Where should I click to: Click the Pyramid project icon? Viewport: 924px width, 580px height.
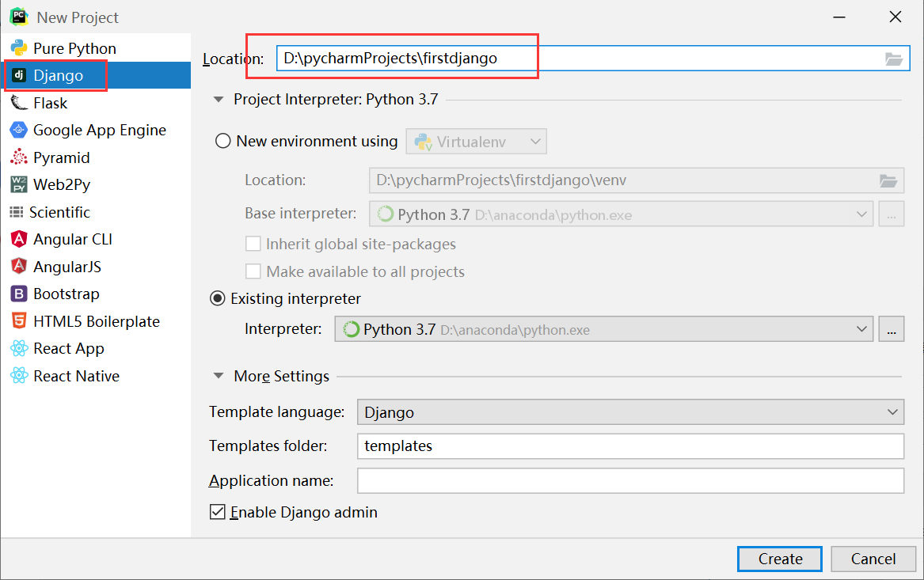point(19,157)
